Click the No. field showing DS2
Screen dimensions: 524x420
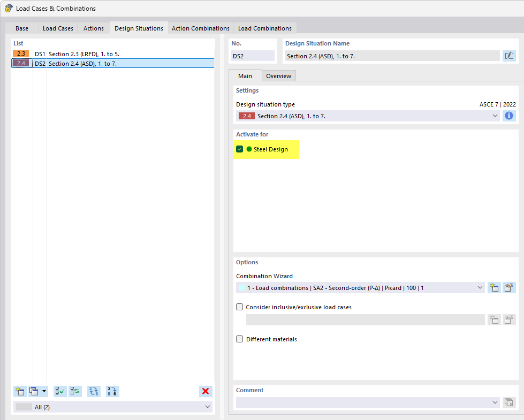253,56
